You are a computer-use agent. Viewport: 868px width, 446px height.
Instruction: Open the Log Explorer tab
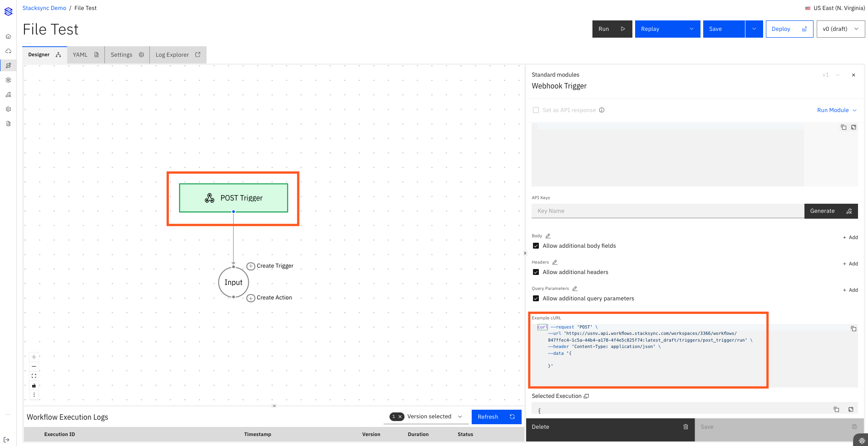(178, 55)
